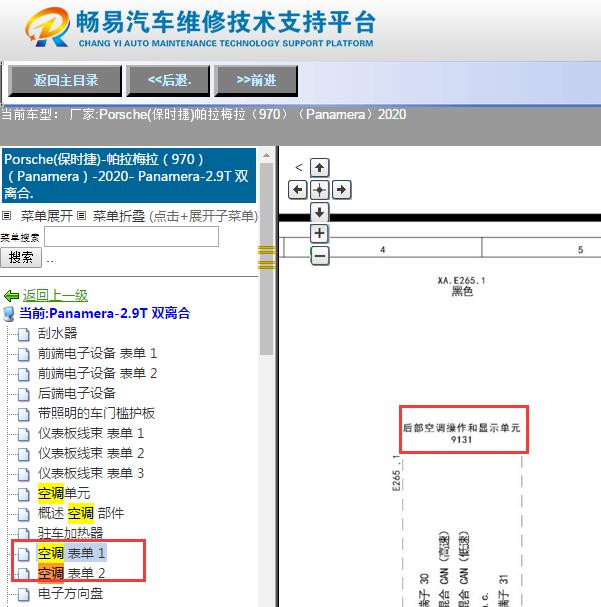Go back with the <<后退 button
Screen dimensions: 601x607
click(168, 81)
